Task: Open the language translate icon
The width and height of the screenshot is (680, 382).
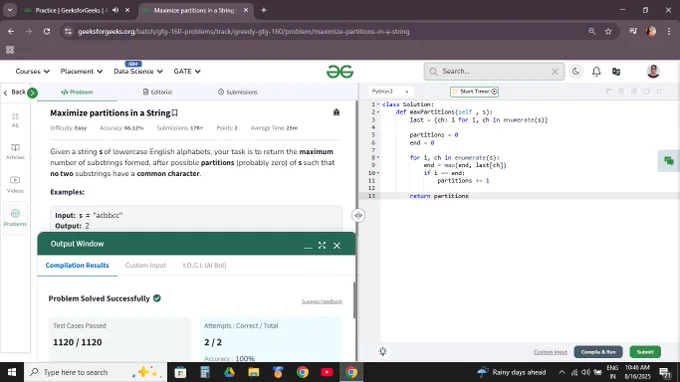Action: [616, 72]
